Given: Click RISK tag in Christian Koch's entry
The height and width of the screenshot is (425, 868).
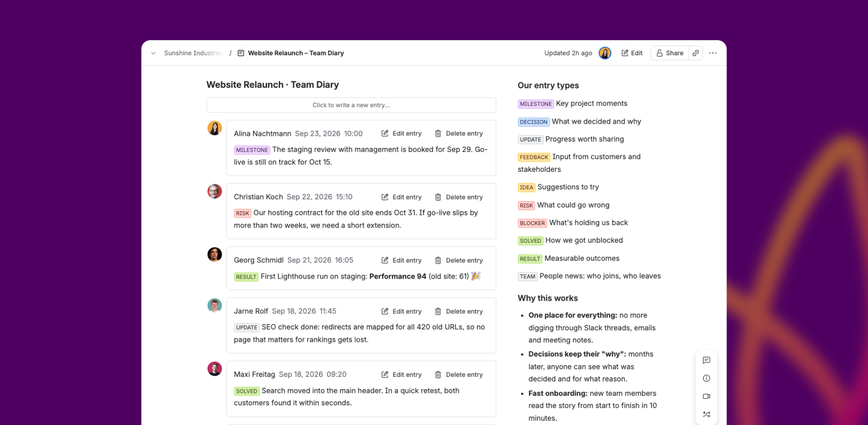Looking at the screenshot, I should [x=242, y=213].
